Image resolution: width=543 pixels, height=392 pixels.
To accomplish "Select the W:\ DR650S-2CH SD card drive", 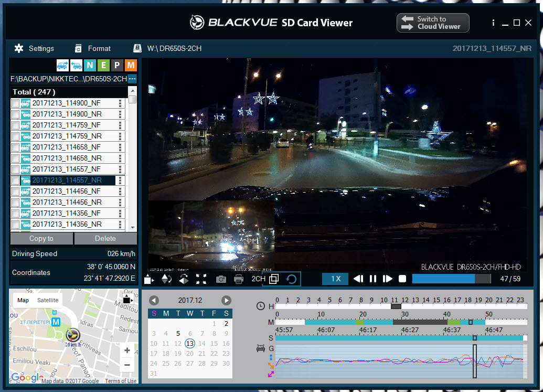I will tap(167, 48).
